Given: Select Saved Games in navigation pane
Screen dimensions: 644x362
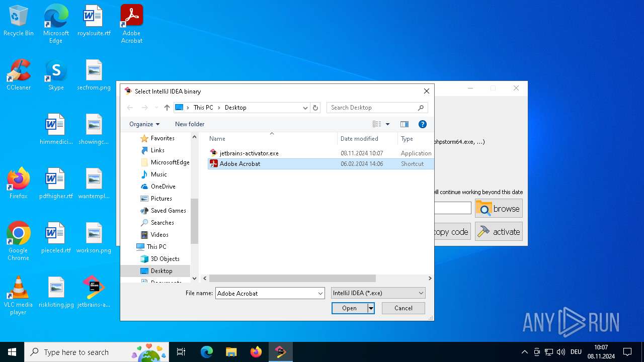Looking at the screenshot, I should click(x=168, y=211).
